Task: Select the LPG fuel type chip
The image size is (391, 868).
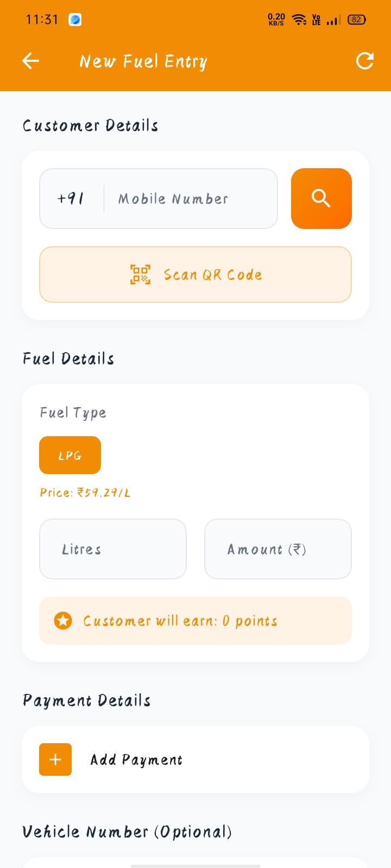Action: 70,455
